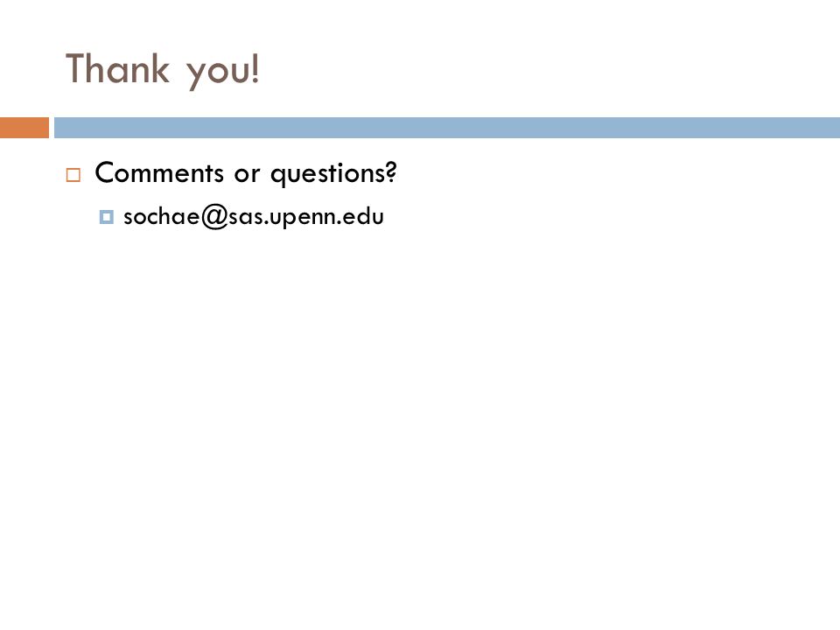Click the blue horizontal divider bar

pyautogui.click(x=447, y=128)
